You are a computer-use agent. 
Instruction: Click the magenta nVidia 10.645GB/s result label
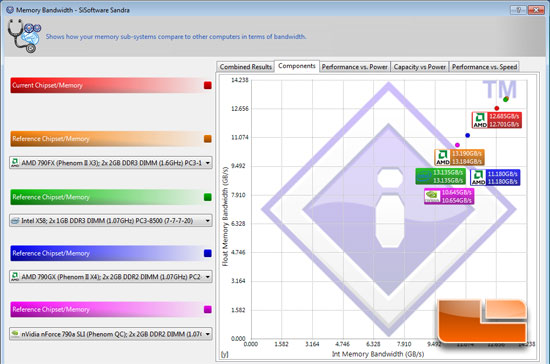449,196
